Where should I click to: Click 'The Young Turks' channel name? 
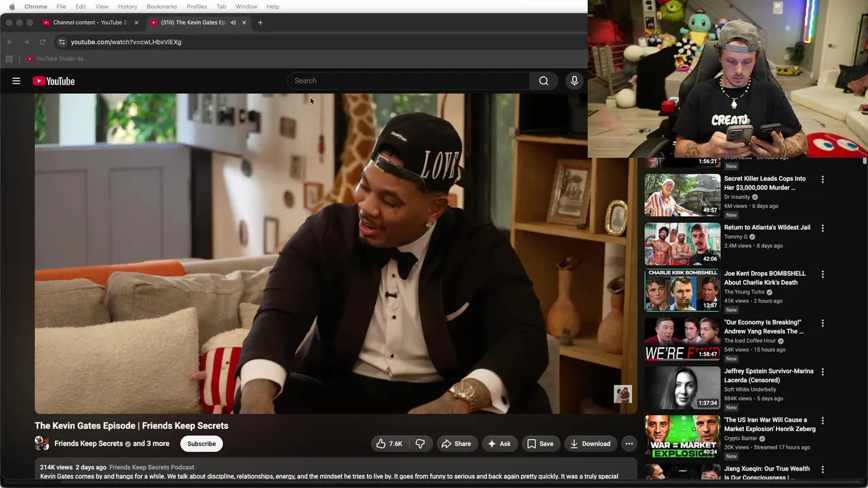pos(744,292)
